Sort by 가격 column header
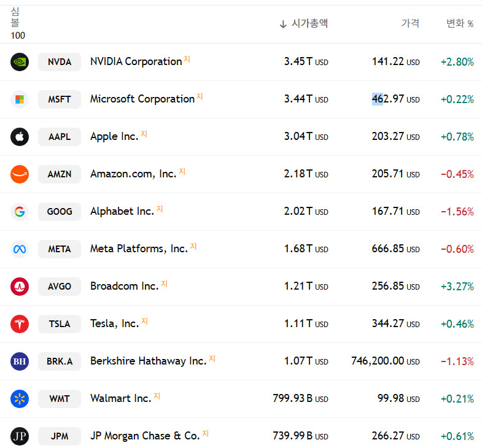 pyautogui.click(x=410, y=23)
